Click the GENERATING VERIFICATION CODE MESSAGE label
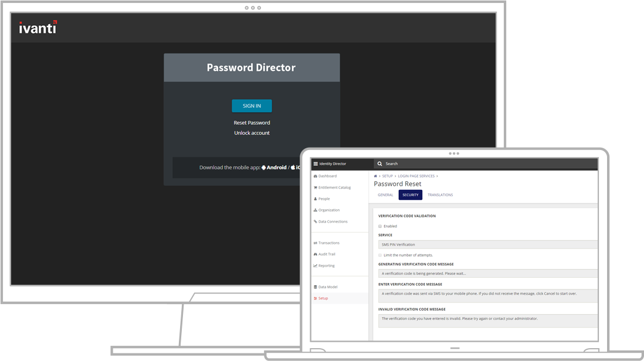This screenshot has width=644, height=361. tap(416, 264)
